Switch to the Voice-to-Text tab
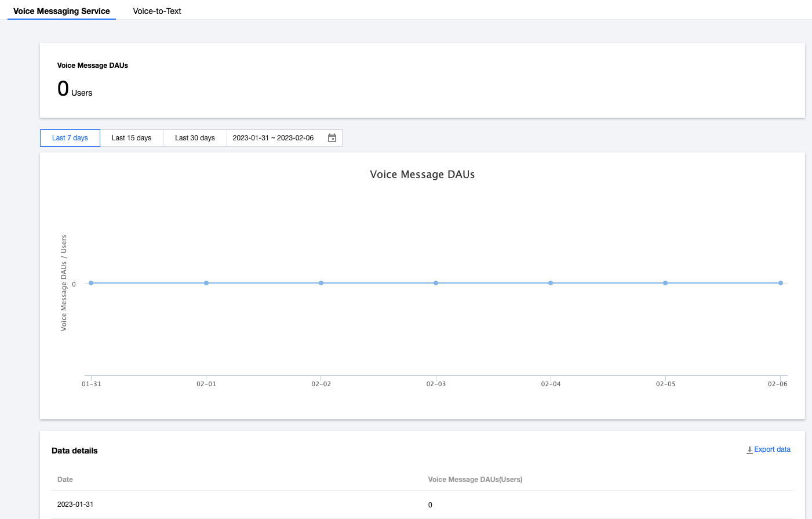Screen dimensions: 812x519 157,11
